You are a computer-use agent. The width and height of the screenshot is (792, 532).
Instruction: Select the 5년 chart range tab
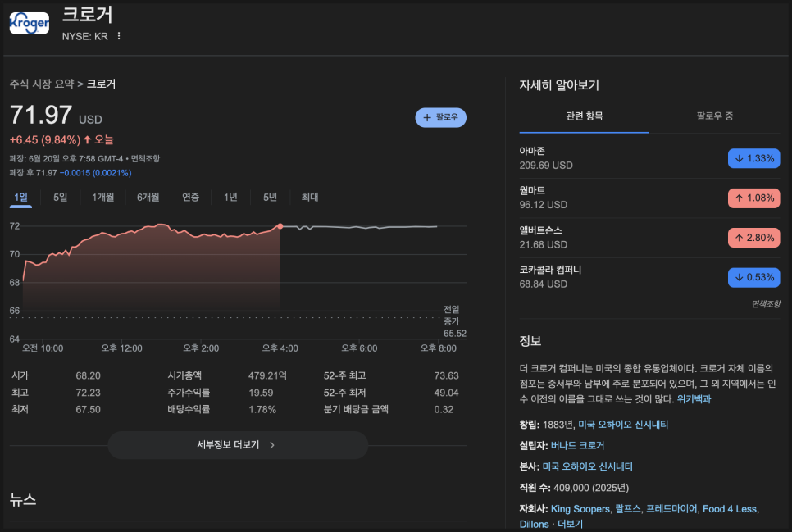click(270, 197)
